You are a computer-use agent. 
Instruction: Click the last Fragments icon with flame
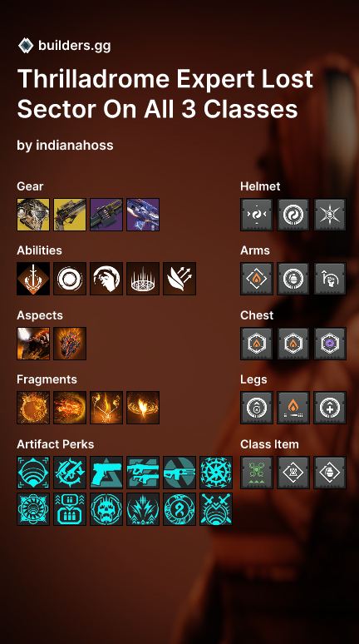click(143, 408)
